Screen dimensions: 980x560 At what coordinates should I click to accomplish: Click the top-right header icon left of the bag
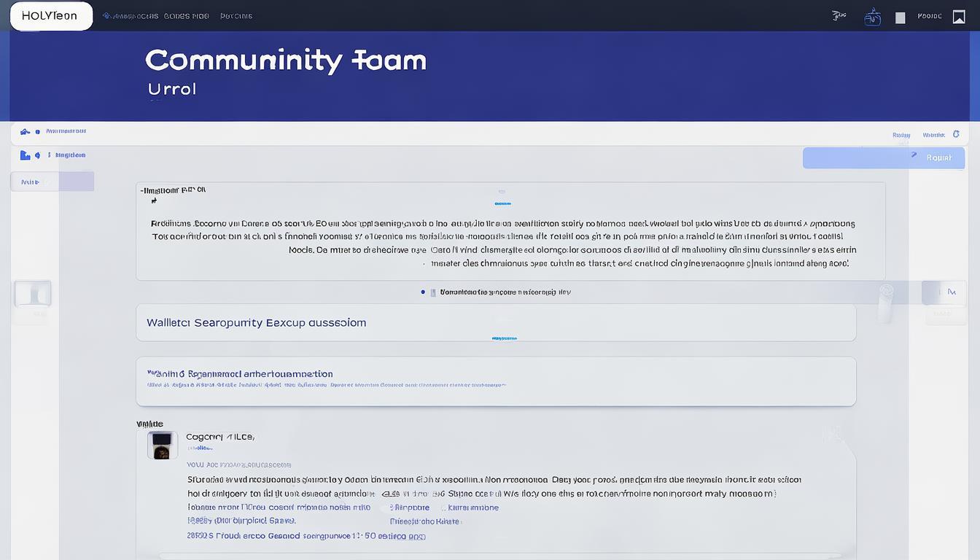pos(839,15)
